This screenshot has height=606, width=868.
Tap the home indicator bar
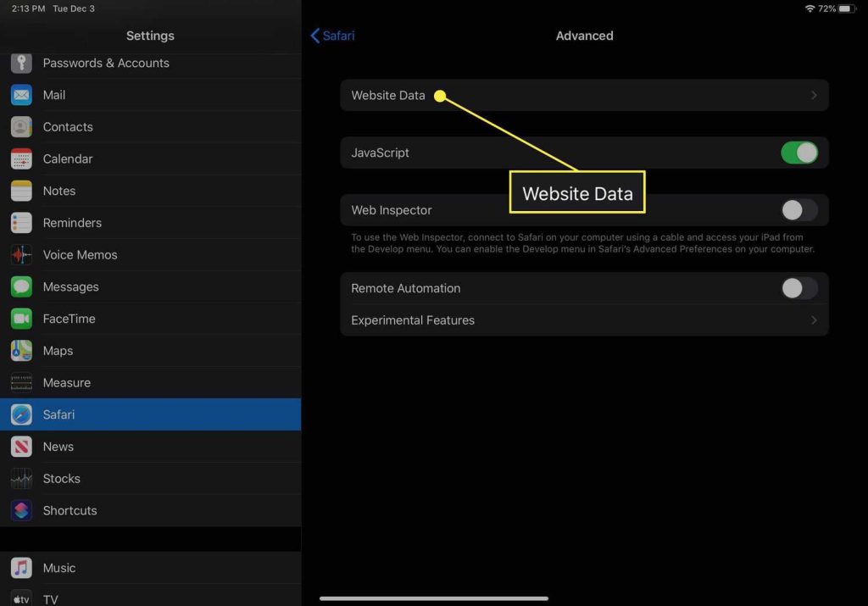click(433, 598)
